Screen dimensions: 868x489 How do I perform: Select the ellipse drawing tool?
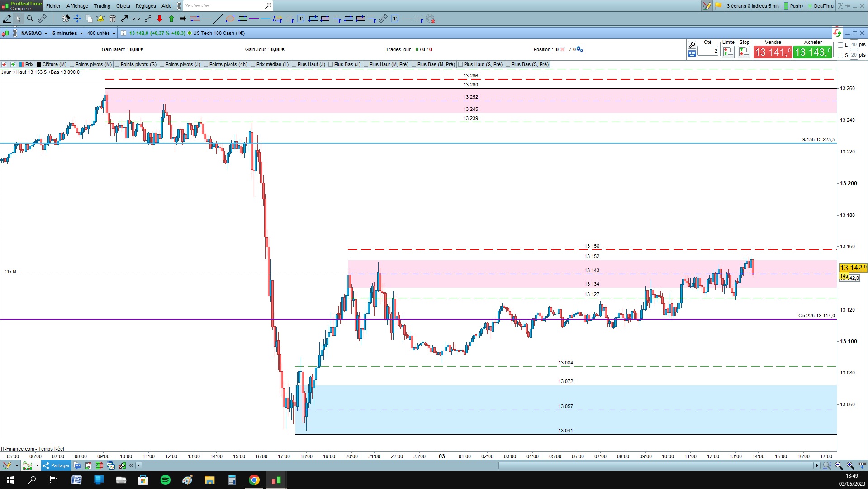(230, 19)
